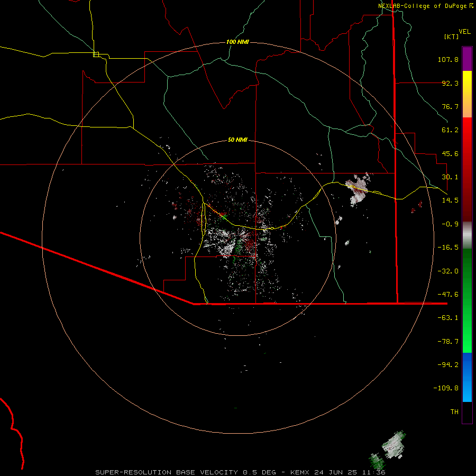Click the VEL legend title
The height and width of the screenshot is (476, 476).
464,31
